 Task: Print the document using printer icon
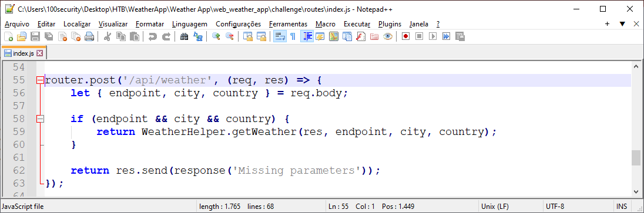click(x=89, y=36)
